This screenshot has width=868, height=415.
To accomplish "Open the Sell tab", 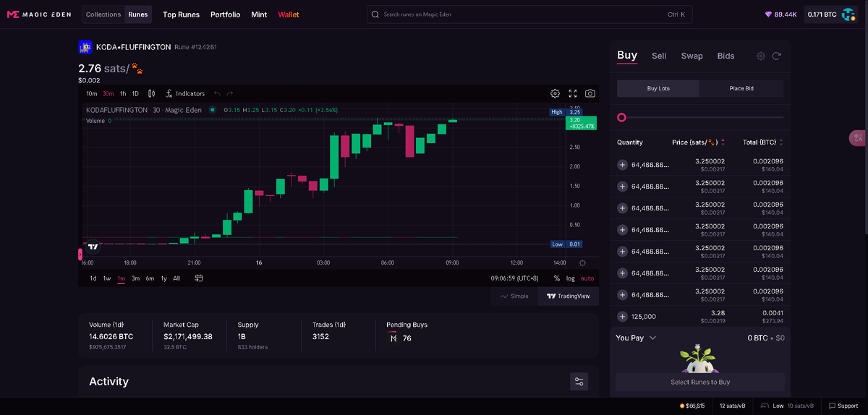I will [x=659, y=56].
